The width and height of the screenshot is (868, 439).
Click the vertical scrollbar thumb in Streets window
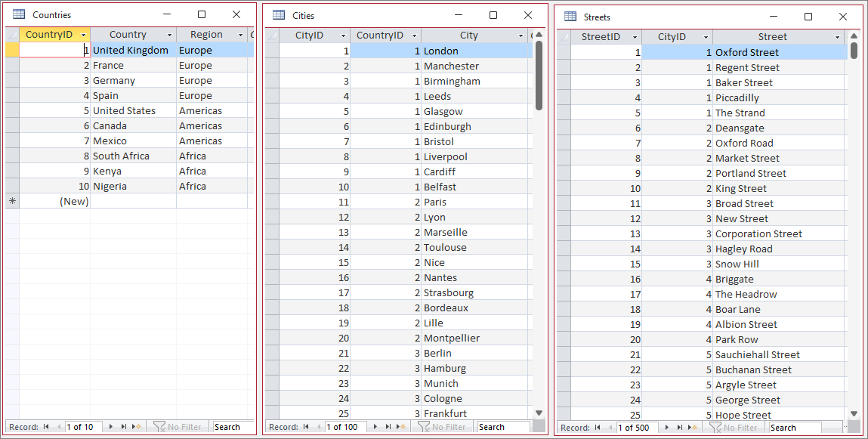(x=854, y=50)
